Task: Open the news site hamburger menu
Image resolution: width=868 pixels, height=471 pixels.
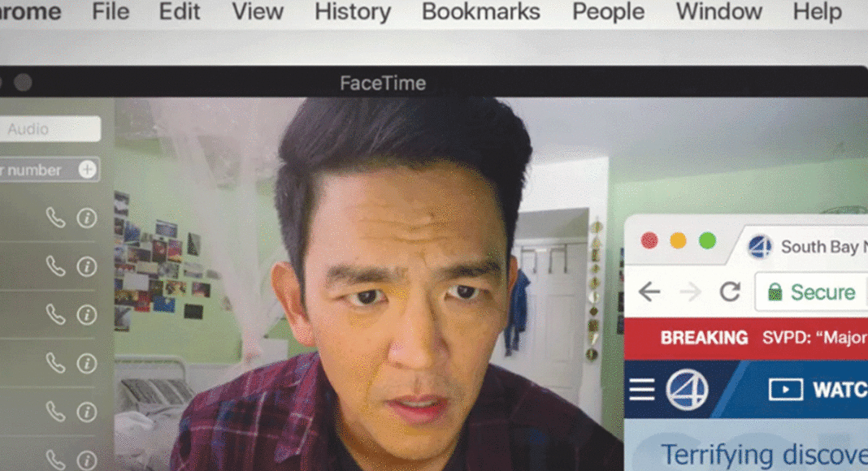Action: click(642, 390)
